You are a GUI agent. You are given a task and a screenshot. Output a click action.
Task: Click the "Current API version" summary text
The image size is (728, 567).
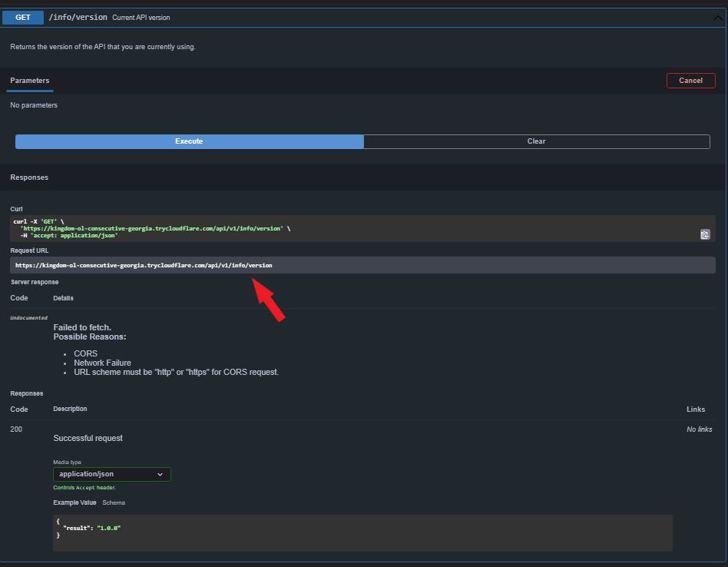141,18
